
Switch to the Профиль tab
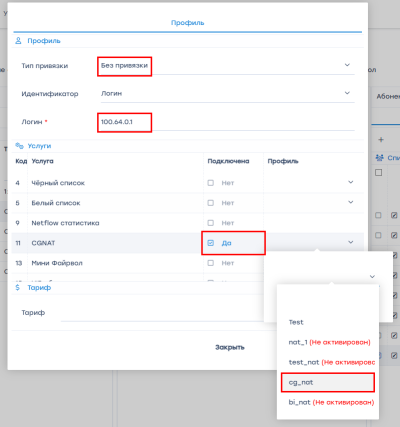187,23
